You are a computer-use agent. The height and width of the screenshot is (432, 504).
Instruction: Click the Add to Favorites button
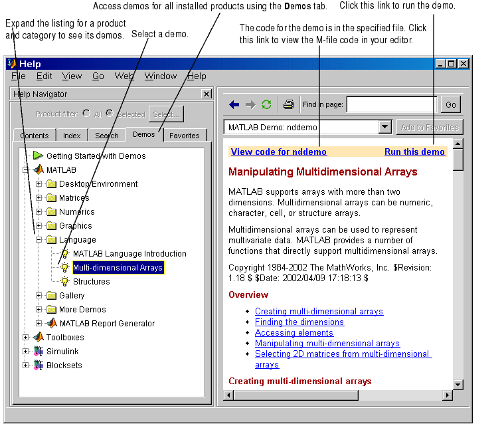coord(430,128)
